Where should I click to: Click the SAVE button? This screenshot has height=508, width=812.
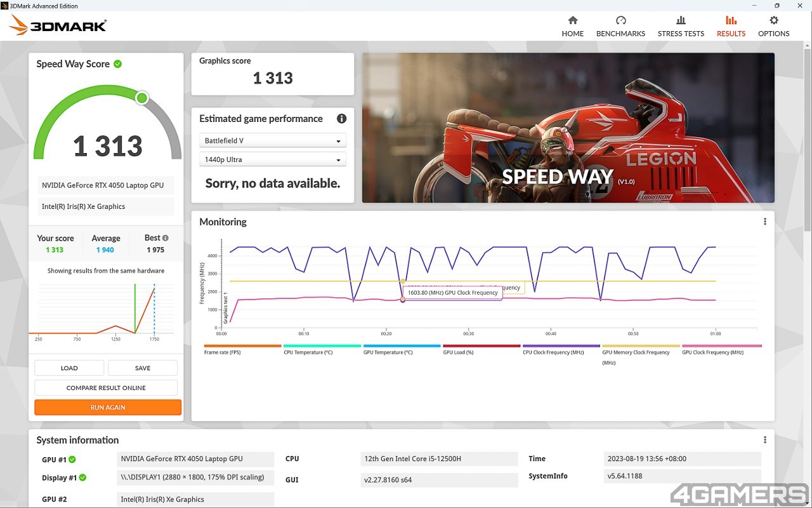tap(143, 368)
